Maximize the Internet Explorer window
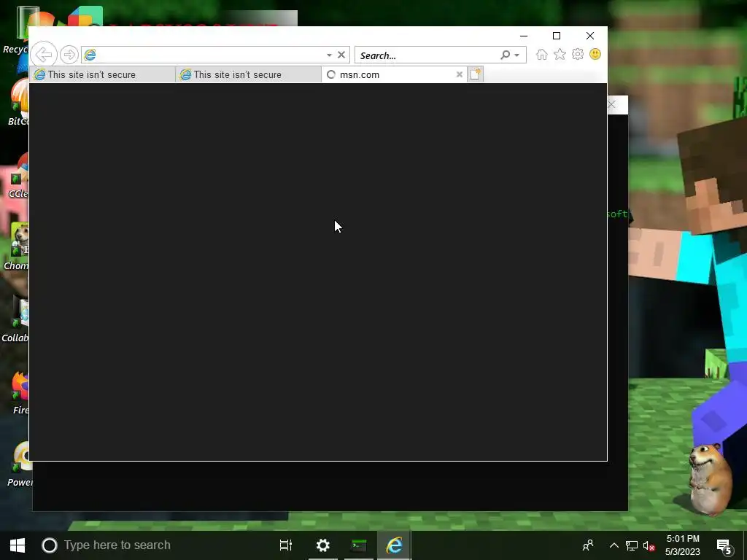 click(557, 36)
